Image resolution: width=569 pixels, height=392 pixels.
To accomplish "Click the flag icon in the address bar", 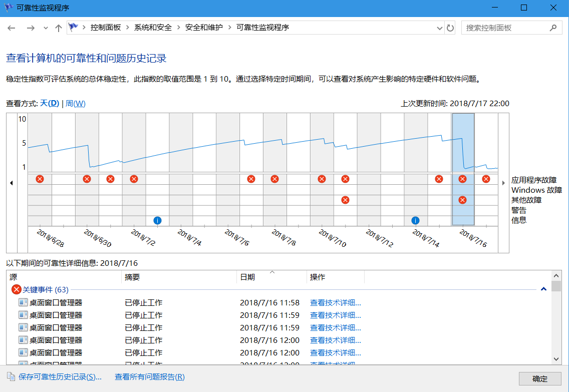I will 73,27.
